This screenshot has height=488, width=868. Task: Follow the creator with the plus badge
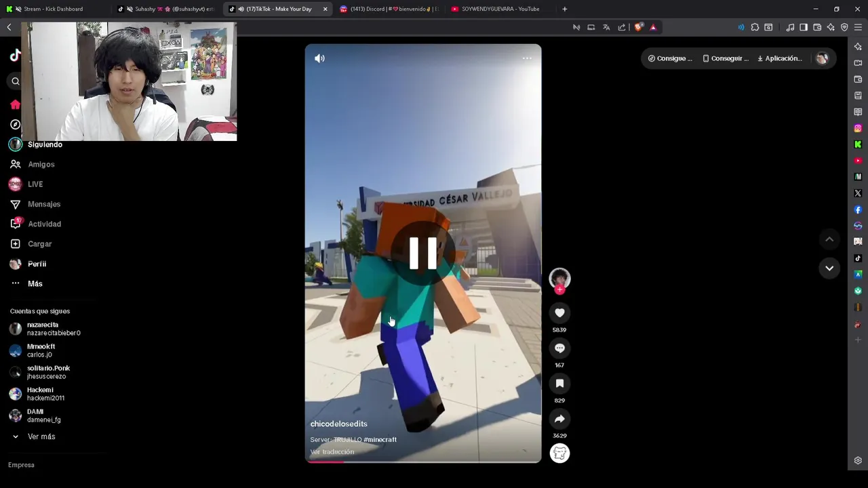[x=559, y=289]
